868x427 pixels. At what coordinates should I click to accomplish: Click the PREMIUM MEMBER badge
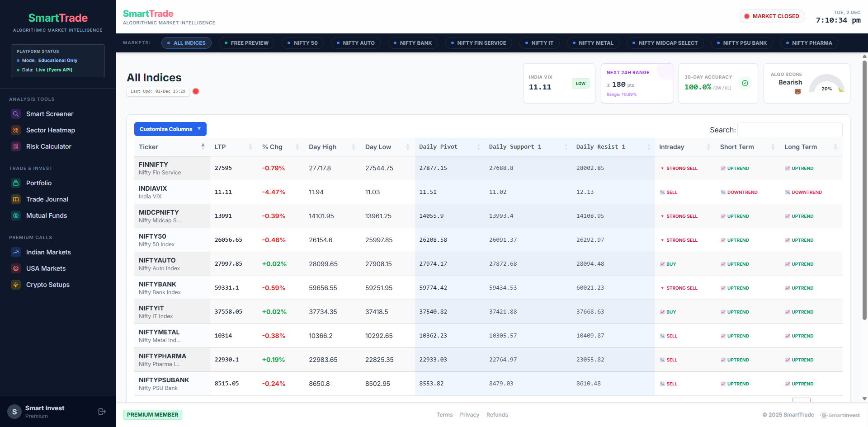click(x=152, y=414)
